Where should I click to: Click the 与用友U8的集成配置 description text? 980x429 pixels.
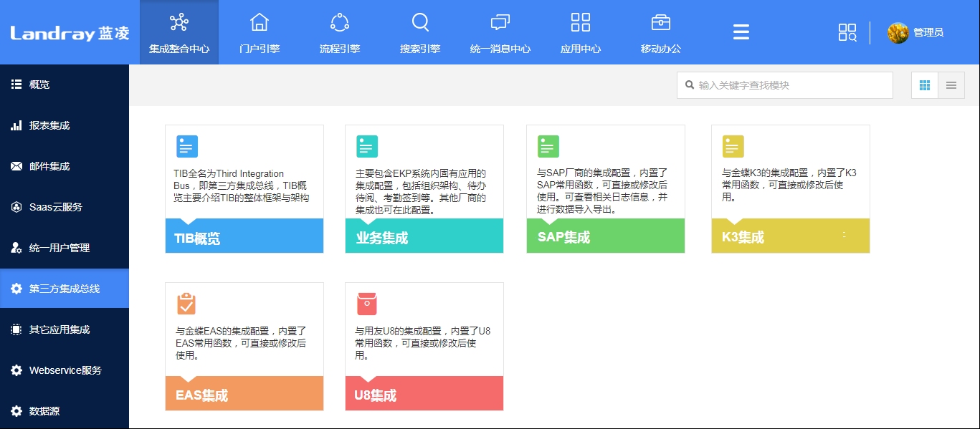423,343
